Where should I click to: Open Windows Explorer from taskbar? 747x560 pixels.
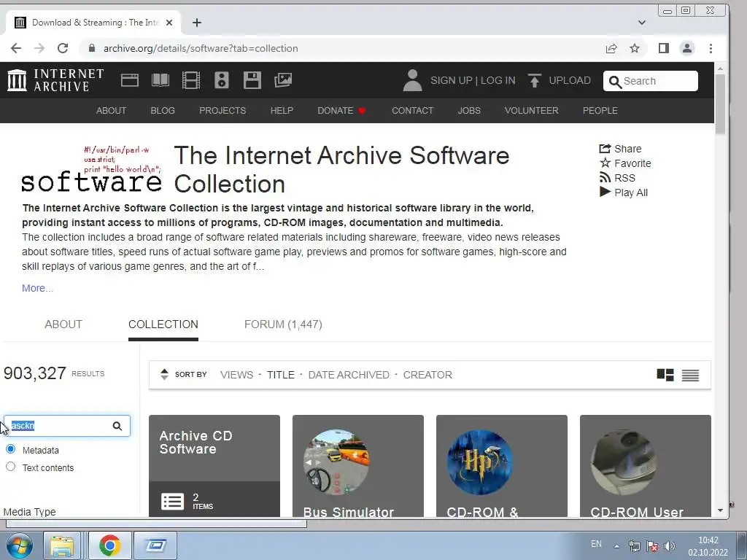62,545
